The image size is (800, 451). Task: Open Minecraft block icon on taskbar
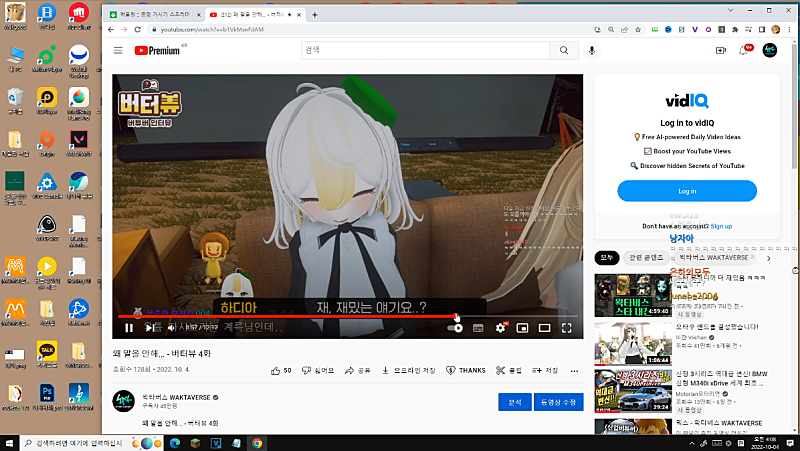[x=195, y=443]
